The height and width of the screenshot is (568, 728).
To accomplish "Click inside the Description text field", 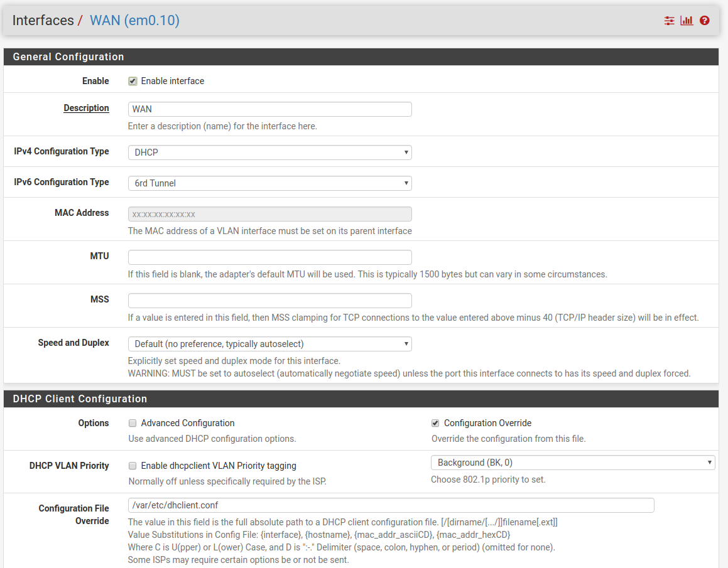I will pyautogui.click(x=269, y=109).
